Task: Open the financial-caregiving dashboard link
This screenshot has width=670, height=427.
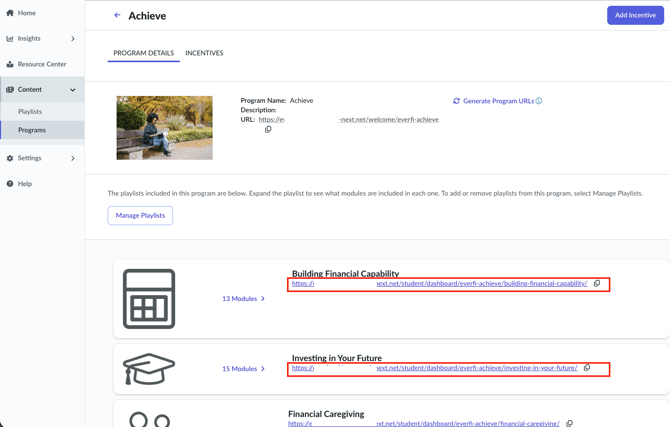Action: pyautogui.click(x=424, y=424)
